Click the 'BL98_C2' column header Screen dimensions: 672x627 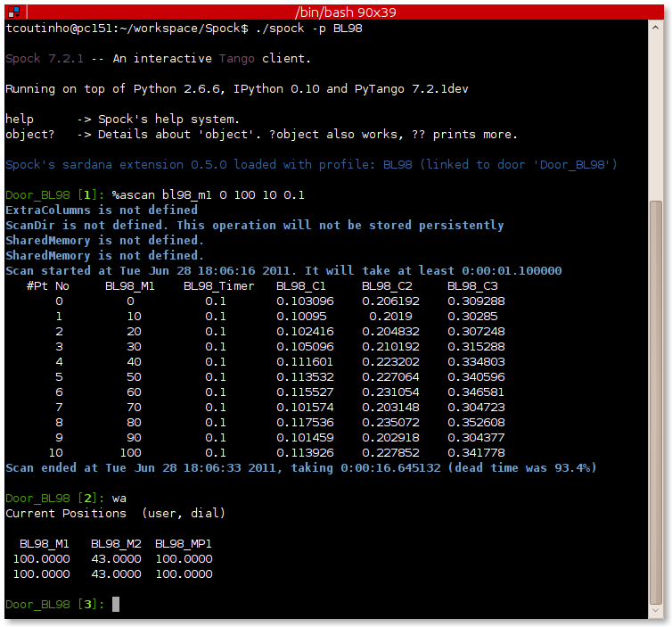[x=387, y=286]
